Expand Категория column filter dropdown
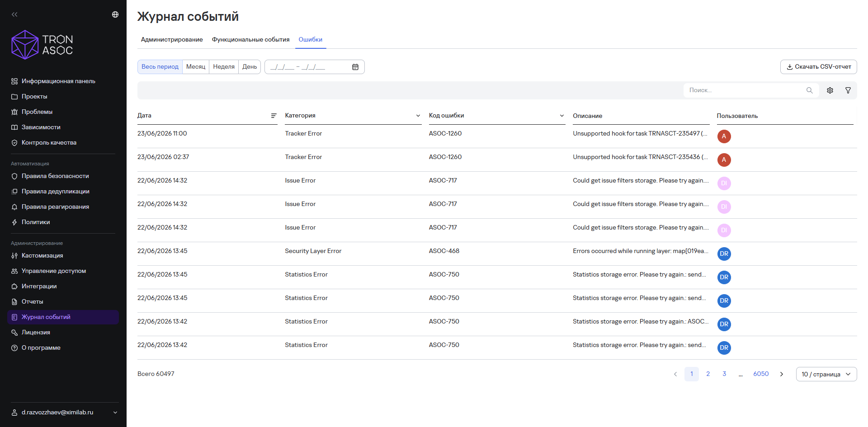Viewport: 868px width, 427px height. pos(418,116)
